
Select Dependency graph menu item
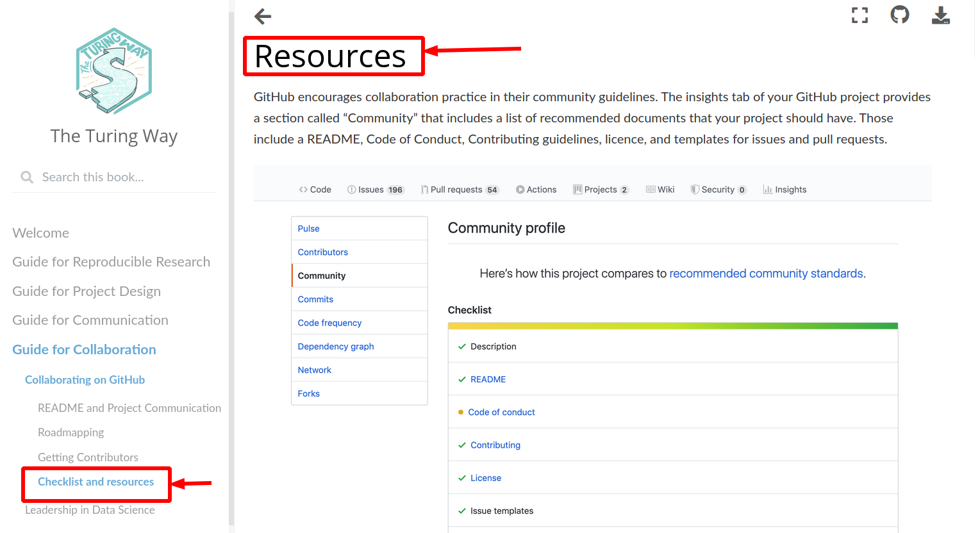tap(360, 347)
